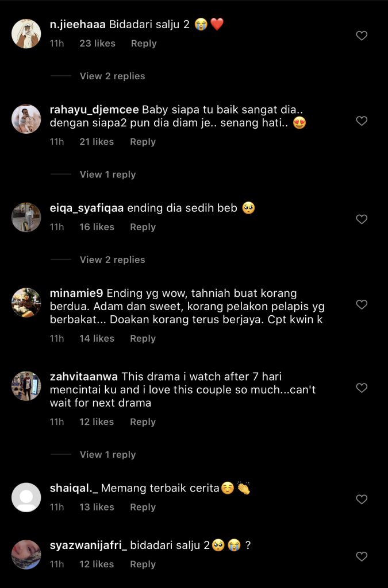
Task: Like syazwanijafri_'s comment heart
Action: pyautogui.click(x=362, y=556)
